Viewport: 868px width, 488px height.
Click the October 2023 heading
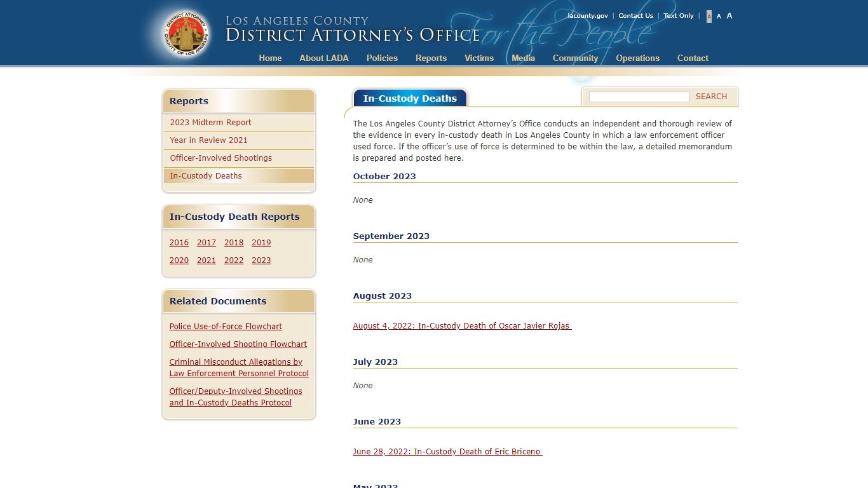pos(384,177)
